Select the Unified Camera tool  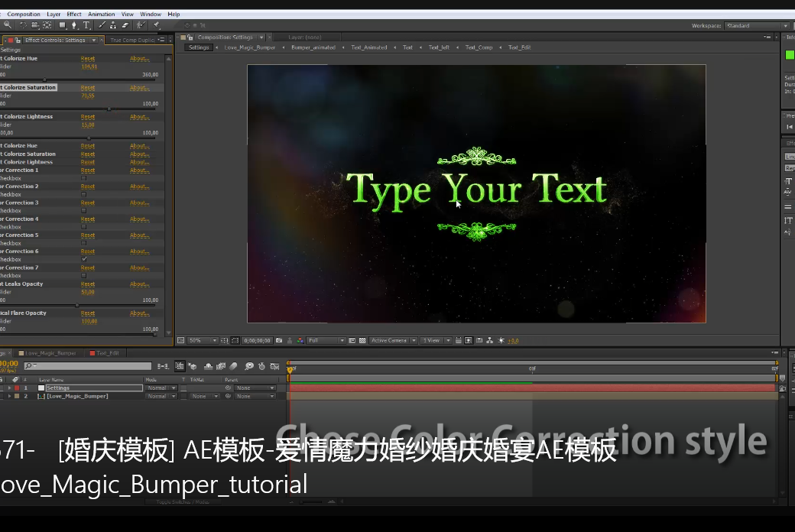[x=34, y=25]
